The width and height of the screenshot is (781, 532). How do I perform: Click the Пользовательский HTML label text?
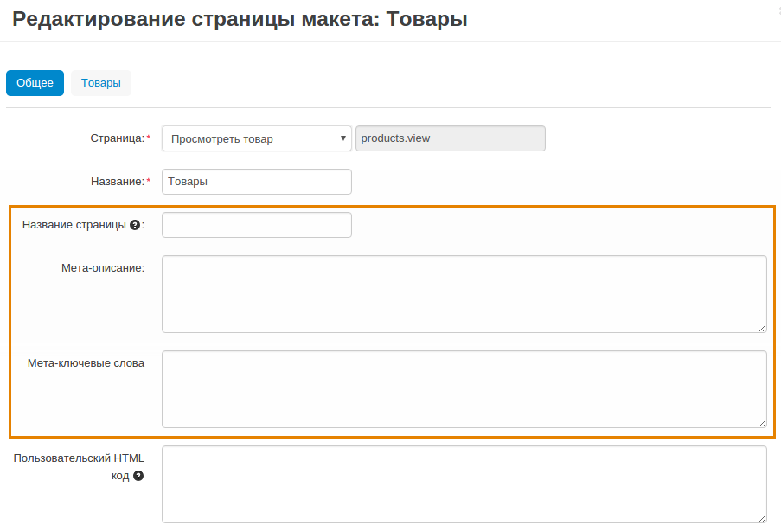79,458
